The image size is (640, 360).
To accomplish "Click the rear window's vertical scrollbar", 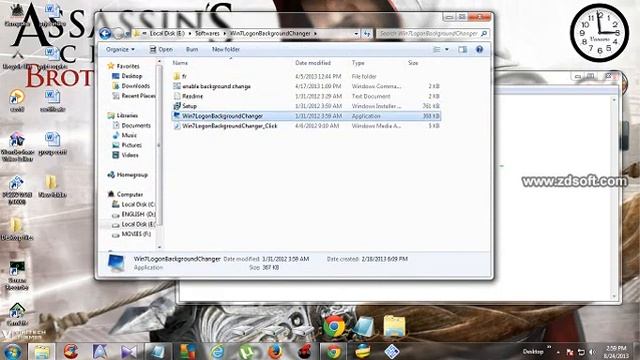I will pos(614,198).
